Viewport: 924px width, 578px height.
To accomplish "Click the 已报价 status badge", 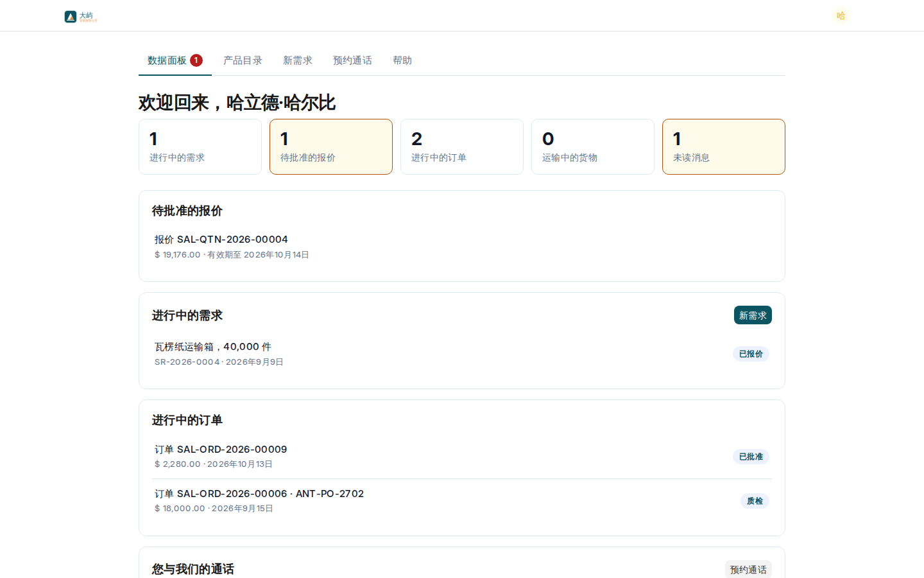I will [751, 354].
